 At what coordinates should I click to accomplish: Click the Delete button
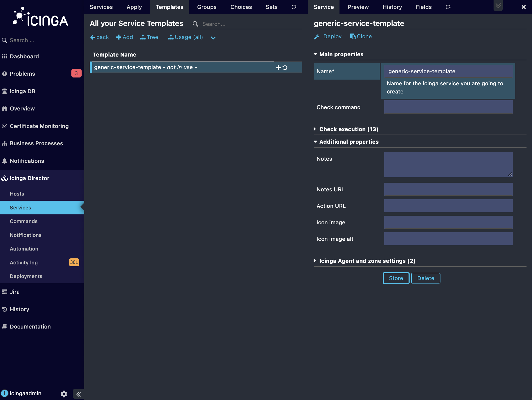coord(426,278)
